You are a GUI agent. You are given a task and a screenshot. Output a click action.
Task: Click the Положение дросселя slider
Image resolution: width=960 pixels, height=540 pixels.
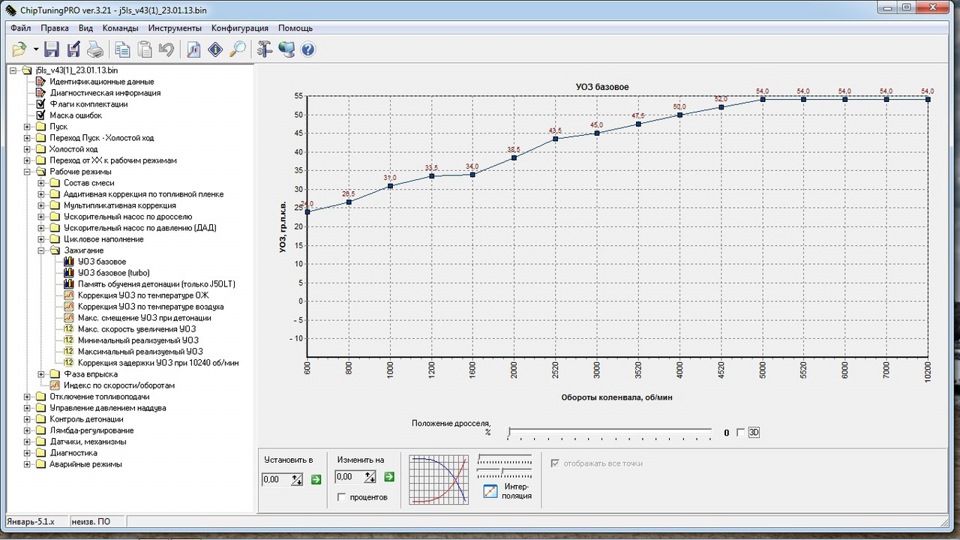pyautogui.click(x=610, y=433)
